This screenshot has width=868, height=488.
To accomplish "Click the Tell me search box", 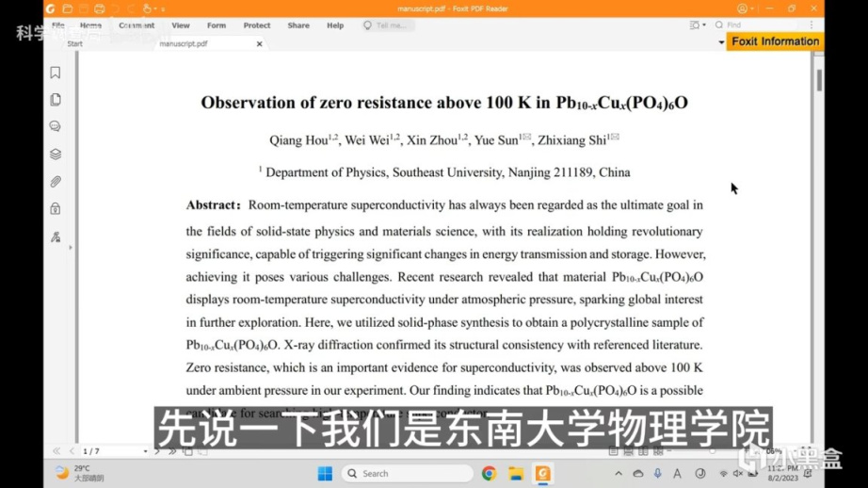I will click(x=388, y=25).
